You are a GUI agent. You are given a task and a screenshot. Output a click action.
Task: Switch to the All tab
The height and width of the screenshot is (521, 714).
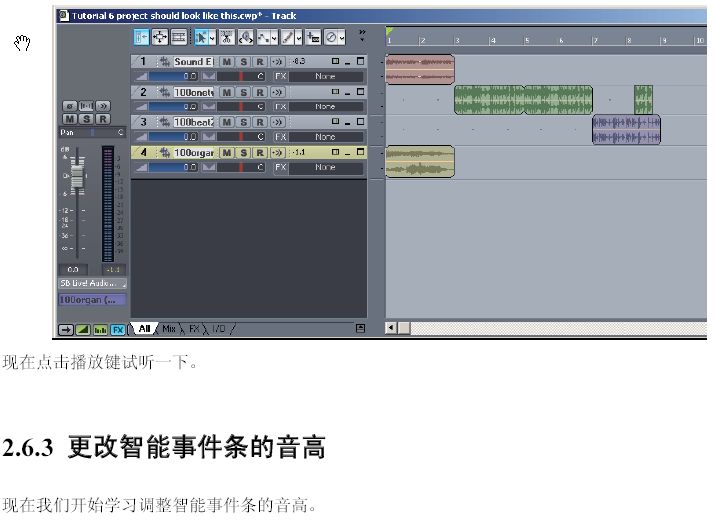coord(144,328)
